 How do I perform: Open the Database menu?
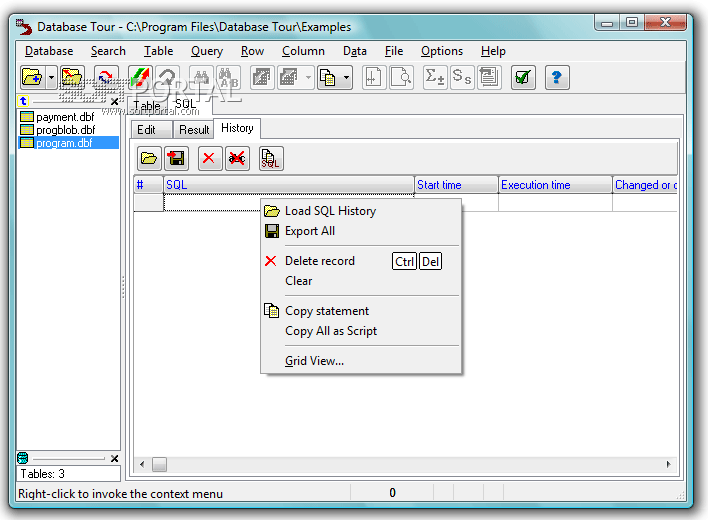point(49,51)
